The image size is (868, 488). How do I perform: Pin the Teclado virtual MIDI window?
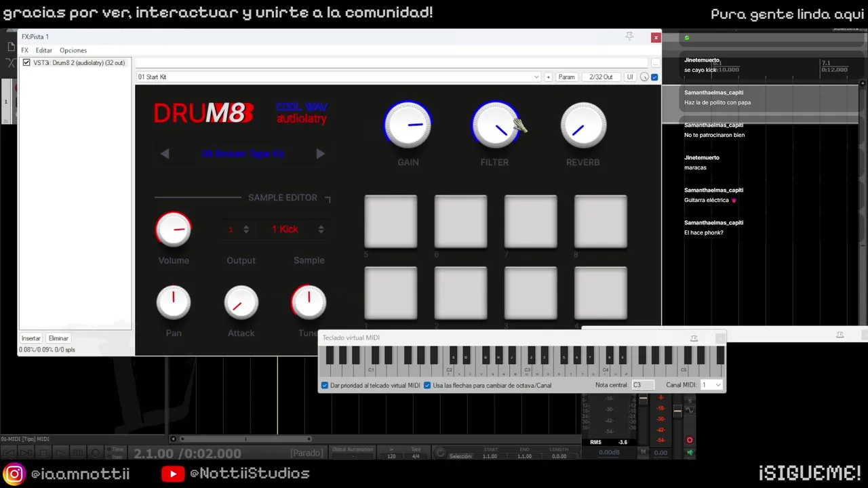pos(694,338)
